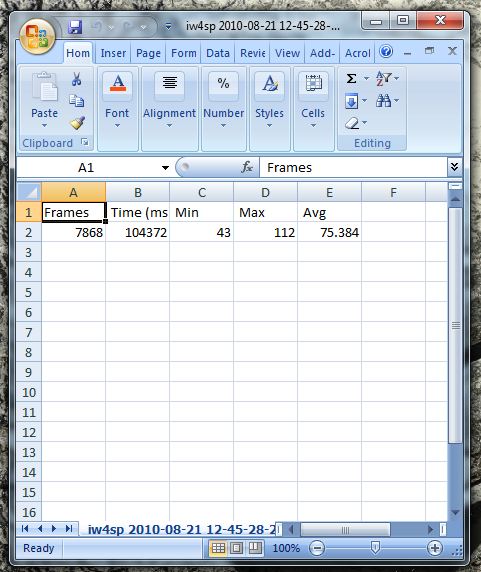Open the Page Layout ribbon tab
481x572 pixels.
tap(148, 53)
